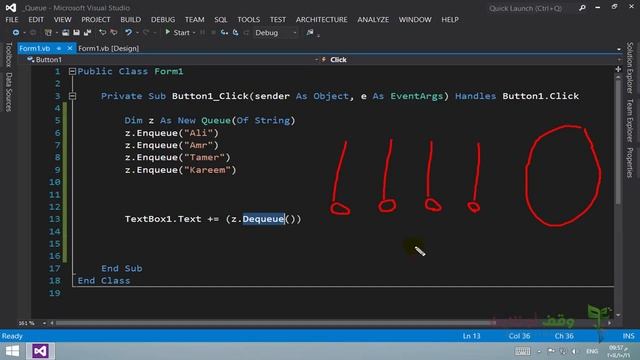Click the Save All toolbar icon
640x360 pixels.
87,32
